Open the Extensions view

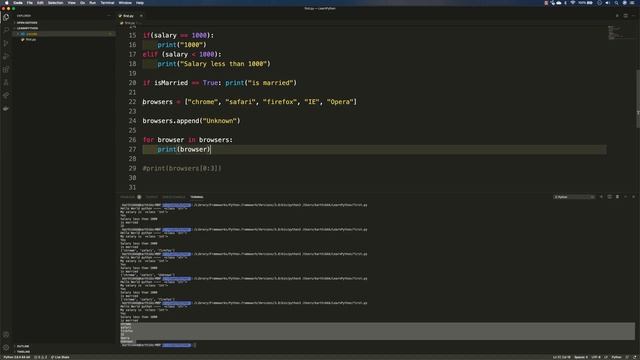(6, 69)
